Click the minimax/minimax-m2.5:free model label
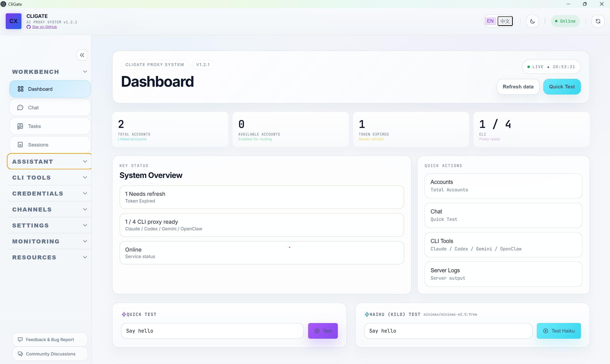This screenshot has width=610, height=364. tap(450, 314)
